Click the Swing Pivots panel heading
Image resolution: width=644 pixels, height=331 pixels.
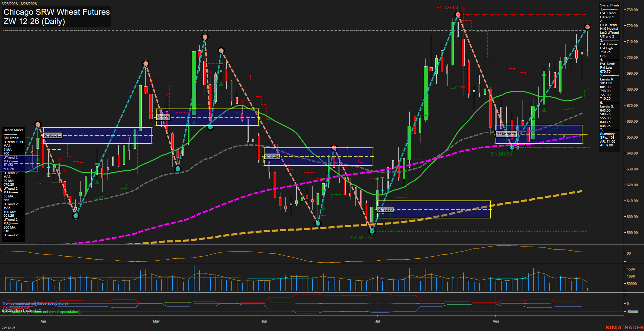[610, 5]
